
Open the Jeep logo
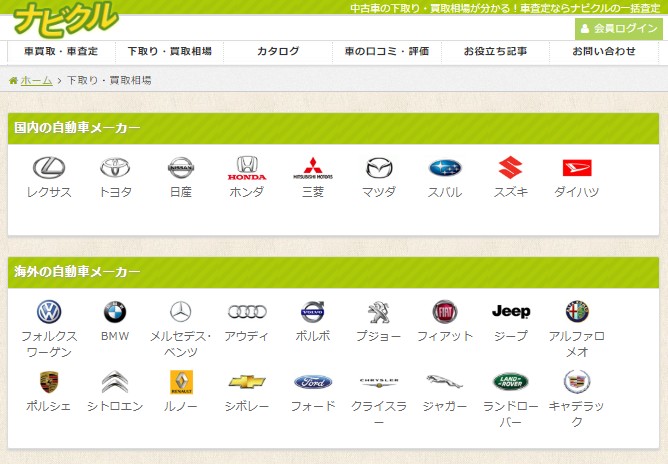click(x=511, y=311)
